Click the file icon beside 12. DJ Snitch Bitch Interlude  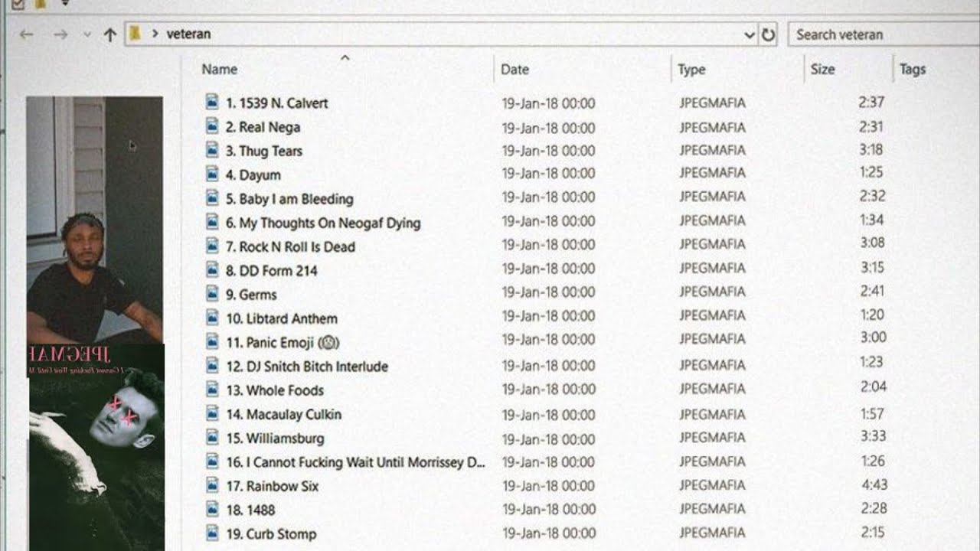click(x=212, y=365)
